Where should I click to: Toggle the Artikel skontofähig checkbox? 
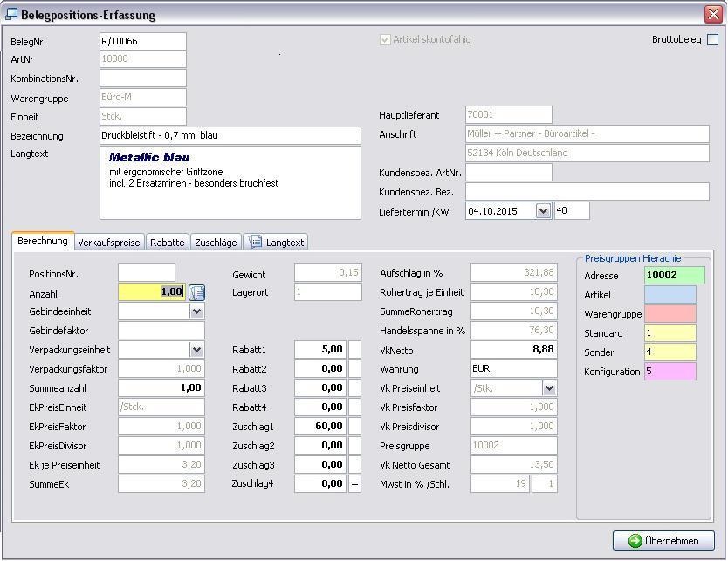pyautogui.click(x=385, y=40)
